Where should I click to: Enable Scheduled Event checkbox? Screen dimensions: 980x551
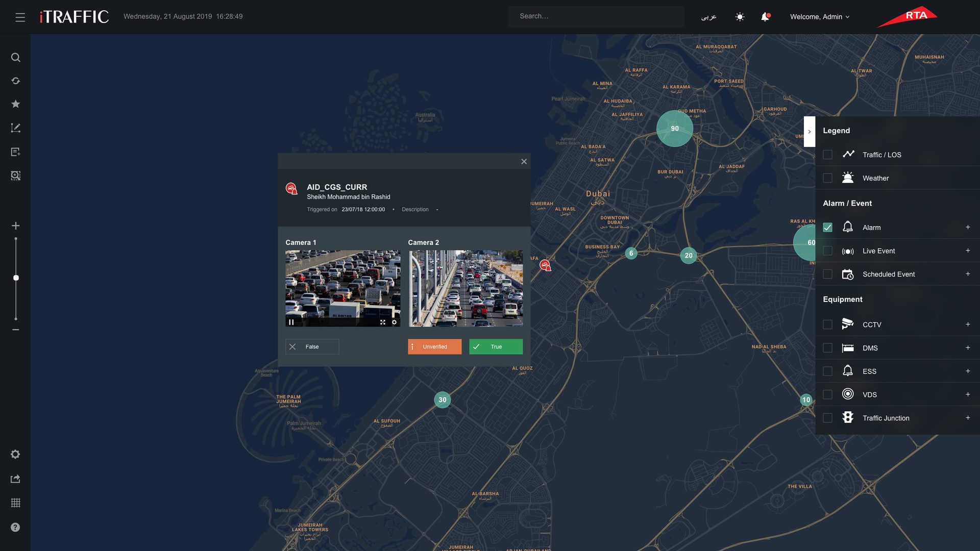pyautogui.click(x=827, y=274)
